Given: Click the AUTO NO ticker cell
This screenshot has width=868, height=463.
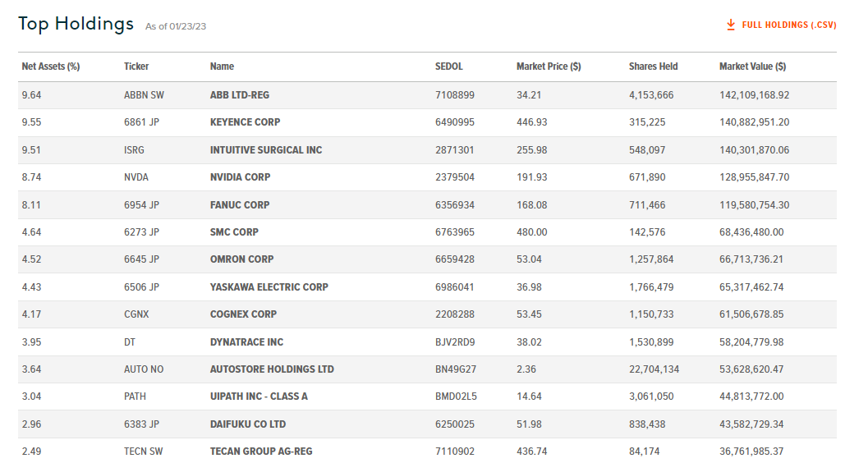Looking at the screenshot, I should [144, 369].
